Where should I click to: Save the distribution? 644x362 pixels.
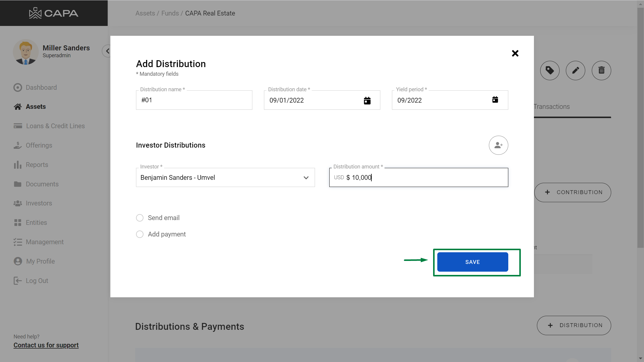[x=472, y=262]
